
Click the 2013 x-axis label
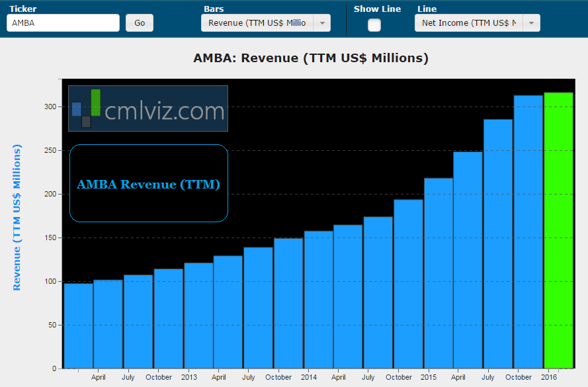(x=189, y=377)
